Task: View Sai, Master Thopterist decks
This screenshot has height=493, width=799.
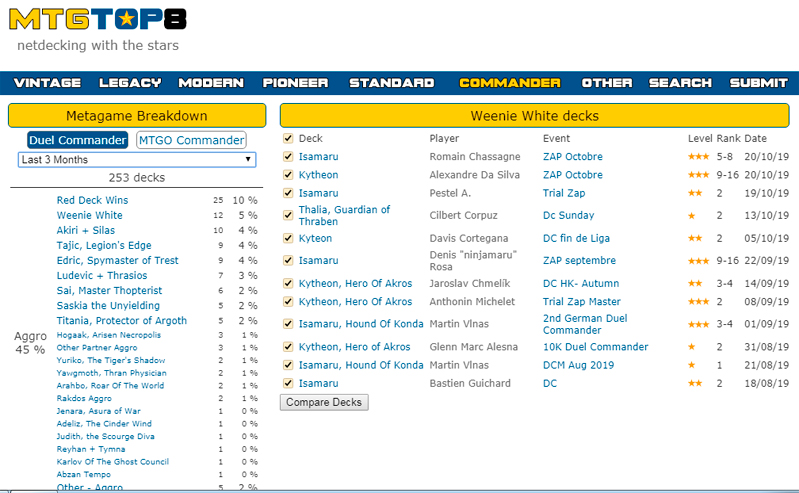Action: [109, 291]
